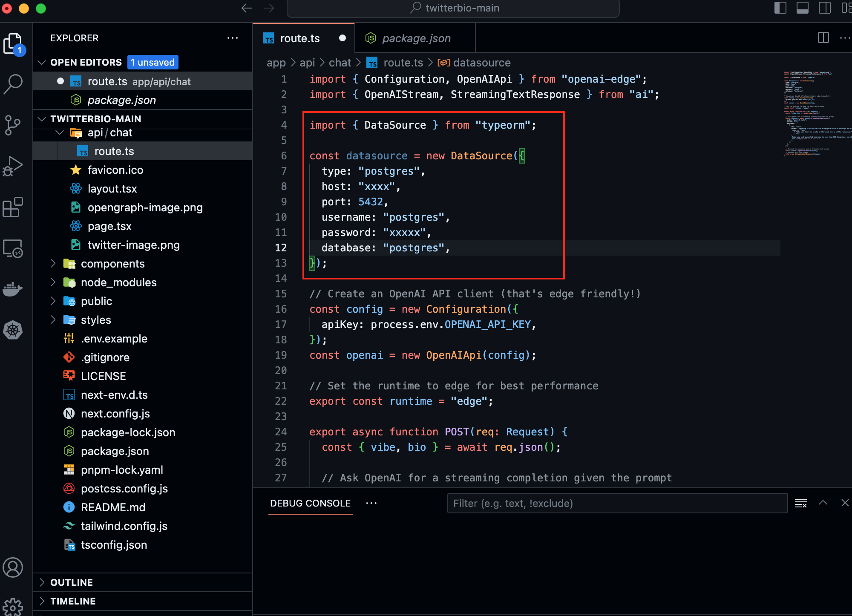Expand the node_modules folder
The width and height of the screenshot is (852, 616).
click(x=53, y=282)
